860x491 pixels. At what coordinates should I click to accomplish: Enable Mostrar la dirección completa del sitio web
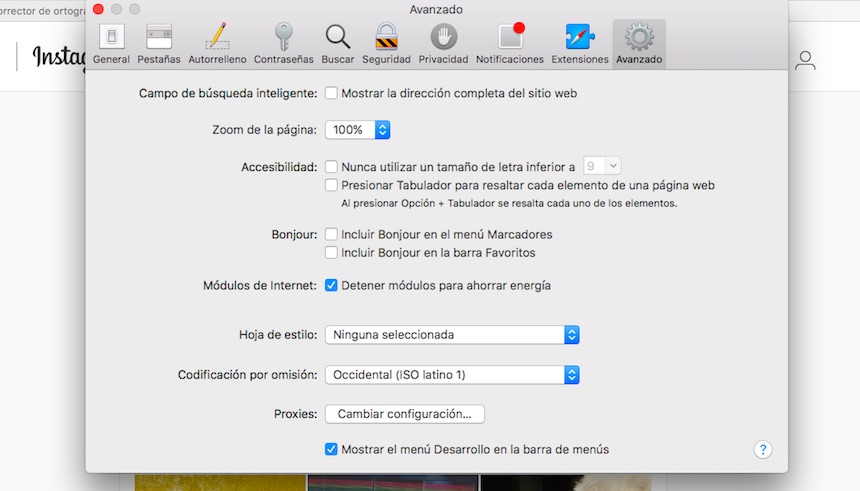(331, 93)
